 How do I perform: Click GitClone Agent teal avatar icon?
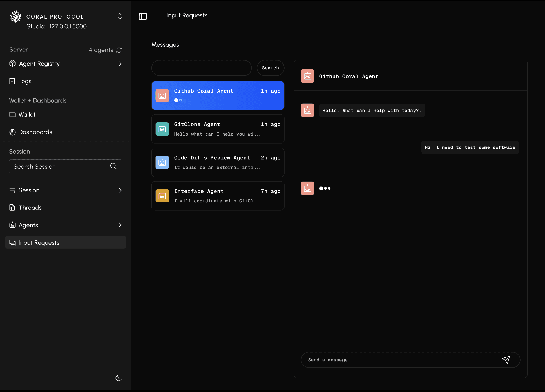click(162, 129)
